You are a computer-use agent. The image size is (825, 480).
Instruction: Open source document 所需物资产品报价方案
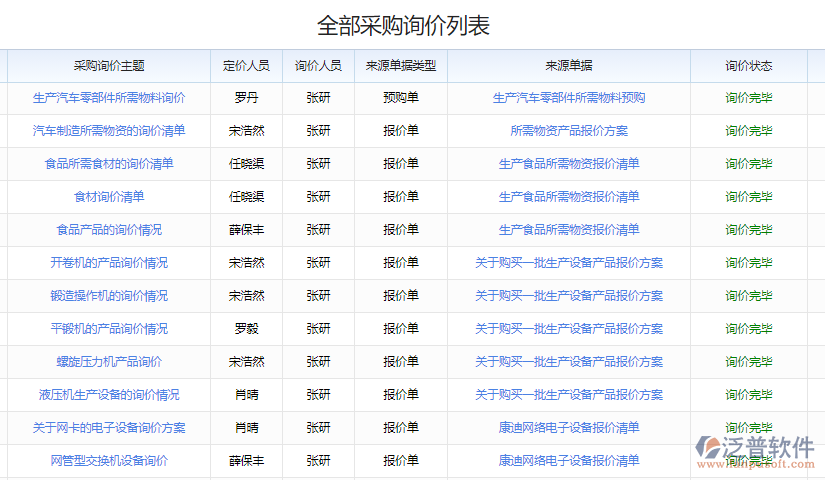pyautogui.click(x=569, y=131)
